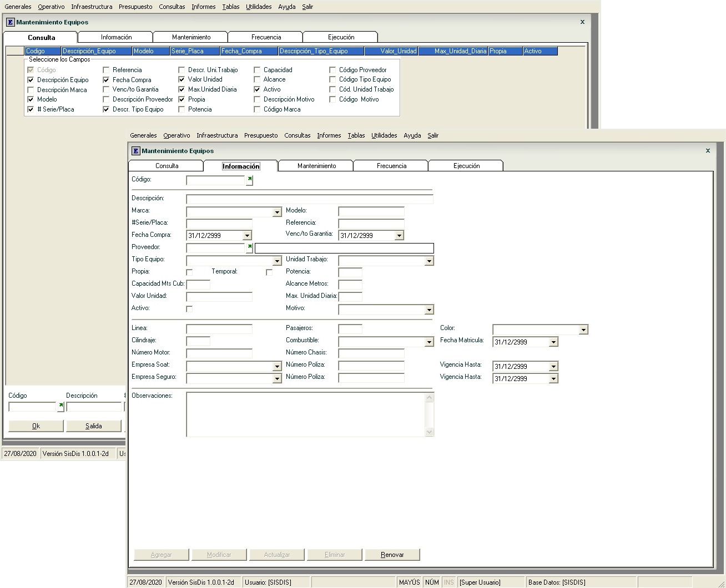This screenshot has width=726, height=588.
Task: Open the Marca dropdown list
Action: (276, 212)
